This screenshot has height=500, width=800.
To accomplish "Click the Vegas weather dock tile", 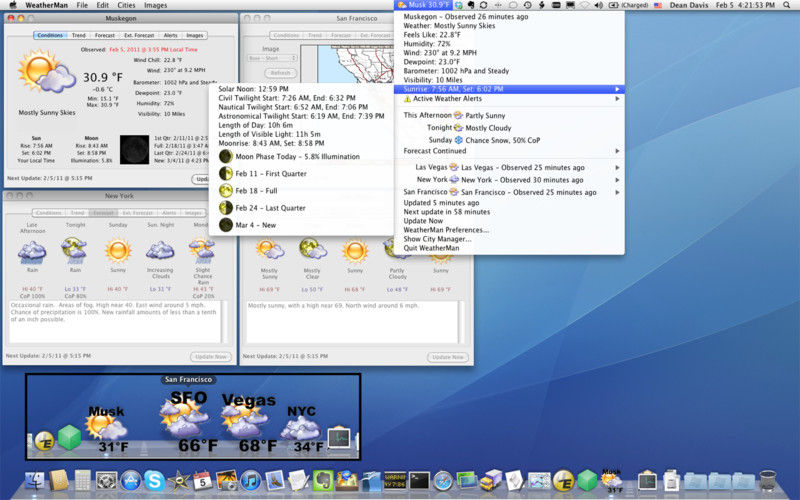I will [248, 423].
